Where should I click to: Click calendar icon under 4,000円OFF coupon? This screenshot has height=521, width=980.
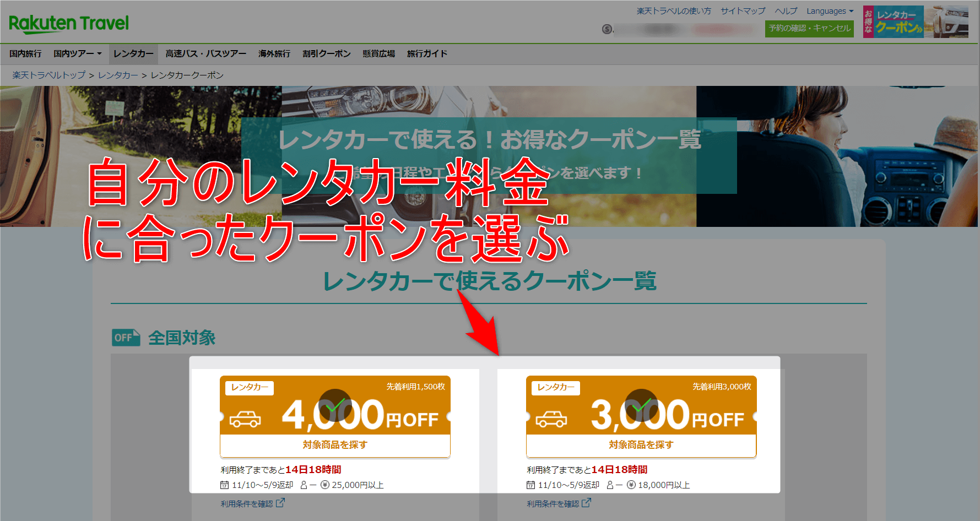[224, 485]
